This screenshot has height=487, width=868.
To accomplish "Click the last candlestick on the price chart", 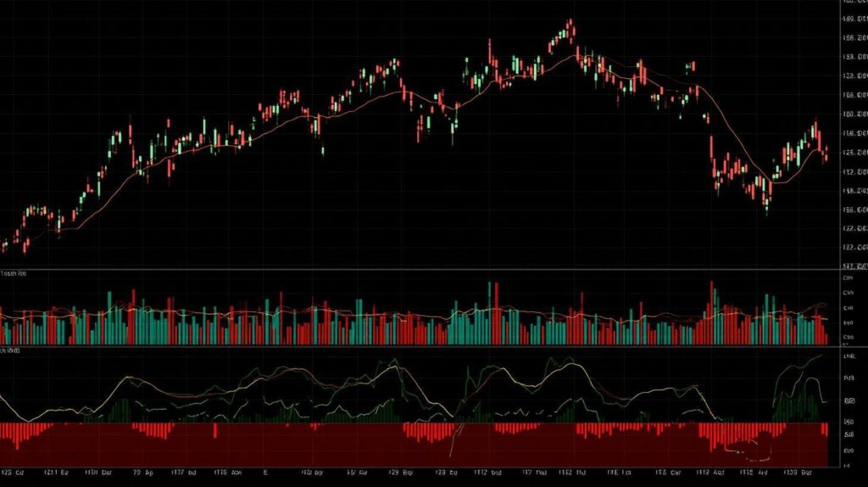I will [x=826, y=154].
